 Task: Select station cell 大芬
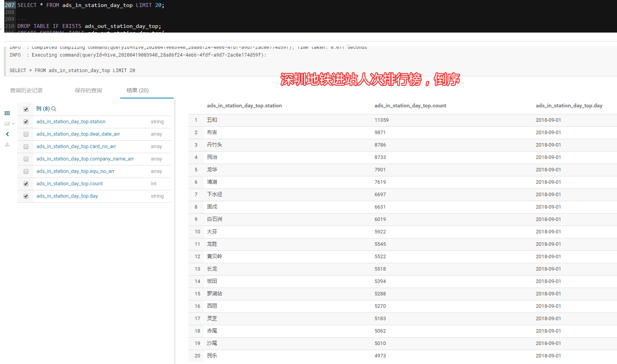(x=212, y=232)
